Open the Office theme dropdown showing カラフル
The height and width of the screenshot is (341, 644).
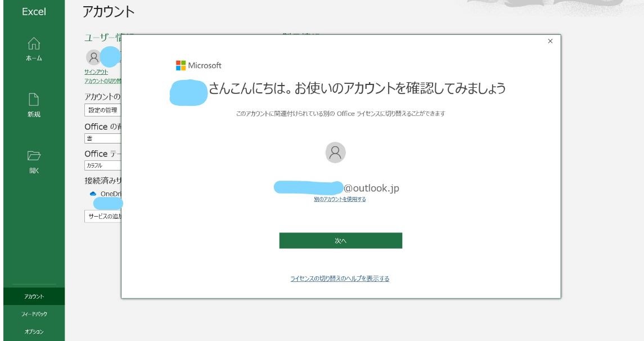point(103,165)
